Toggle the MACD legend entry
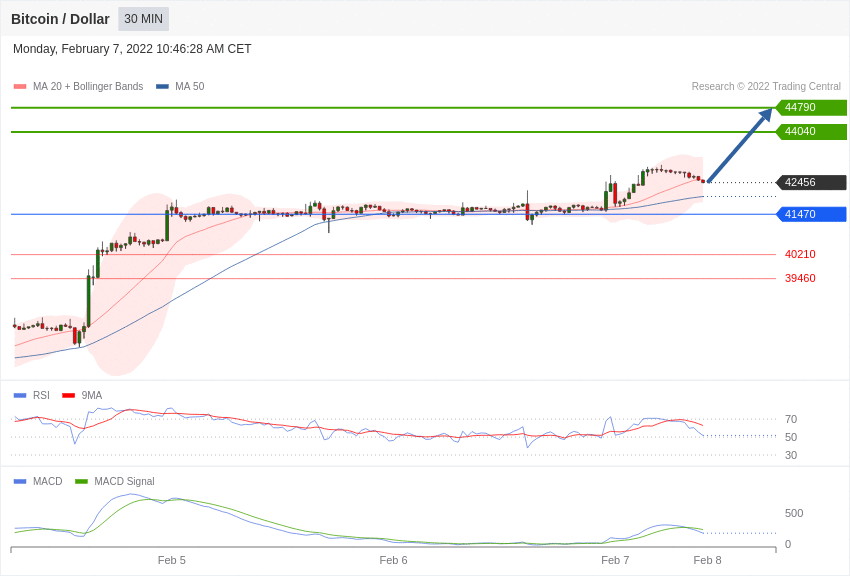This screenshot has height=576, width=850. tap(38, 481)
